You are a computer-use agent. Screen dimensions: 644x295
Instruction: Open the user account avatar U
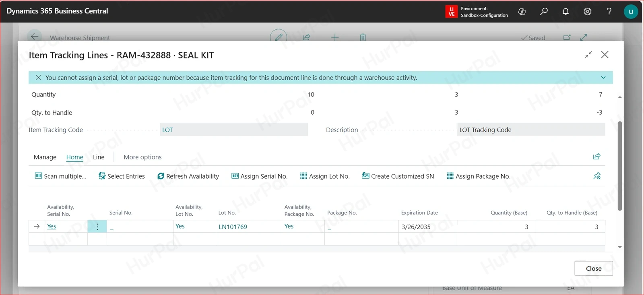[631, 12]
